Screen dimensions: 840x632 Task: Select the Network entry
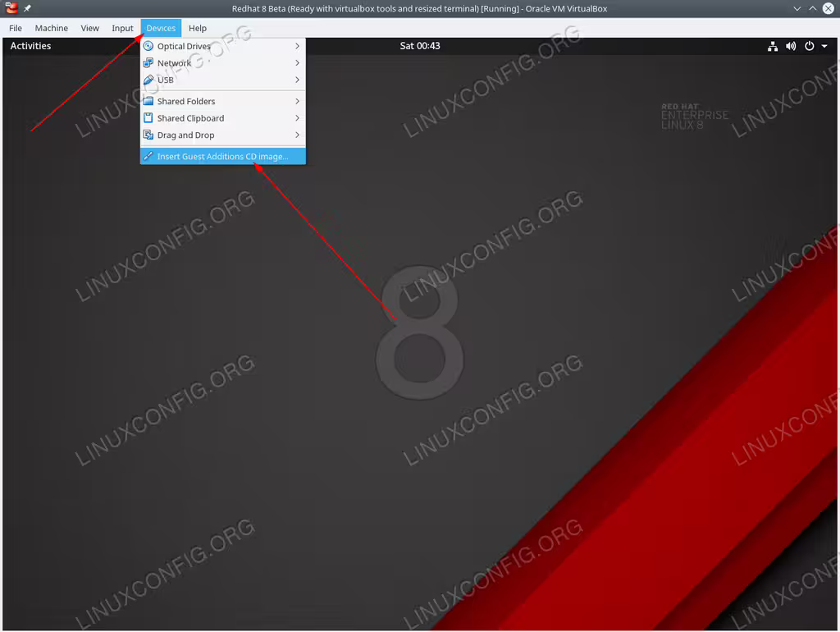point(223,62)
